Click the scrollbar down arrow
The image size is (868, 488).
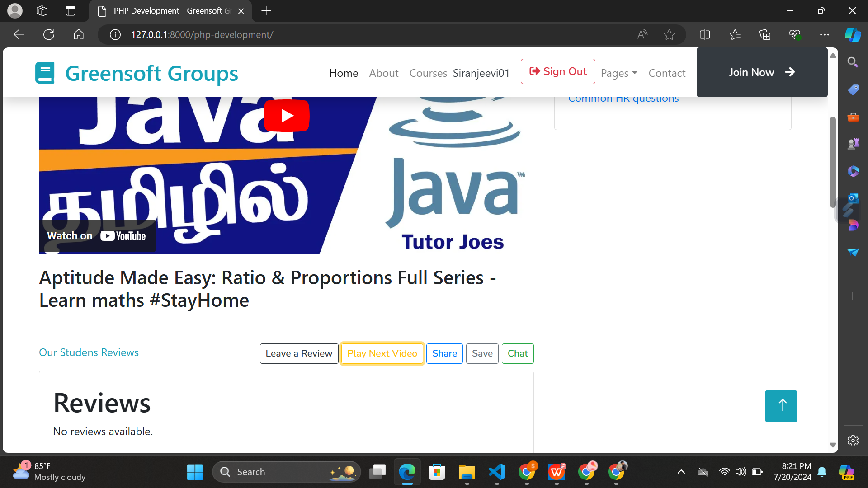[x=833, y=445]
